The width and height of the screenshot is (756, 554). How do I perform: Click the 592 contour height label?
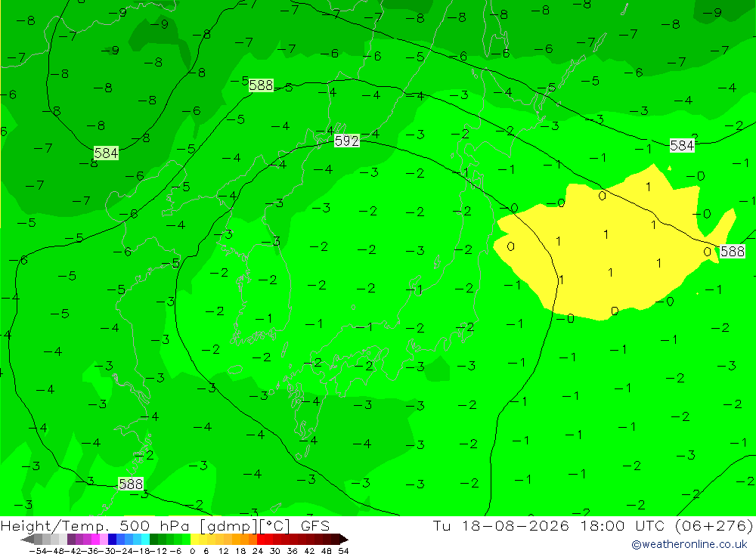pyautogui.click(x=347, y=141)
